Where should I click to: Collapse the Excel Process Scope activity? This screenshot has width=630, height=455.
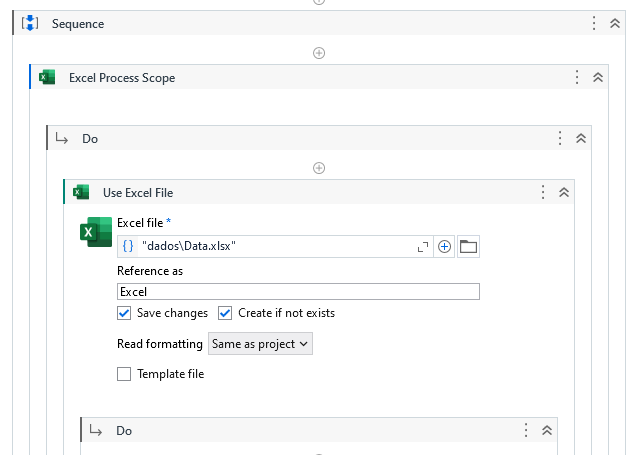coord(598,77)
